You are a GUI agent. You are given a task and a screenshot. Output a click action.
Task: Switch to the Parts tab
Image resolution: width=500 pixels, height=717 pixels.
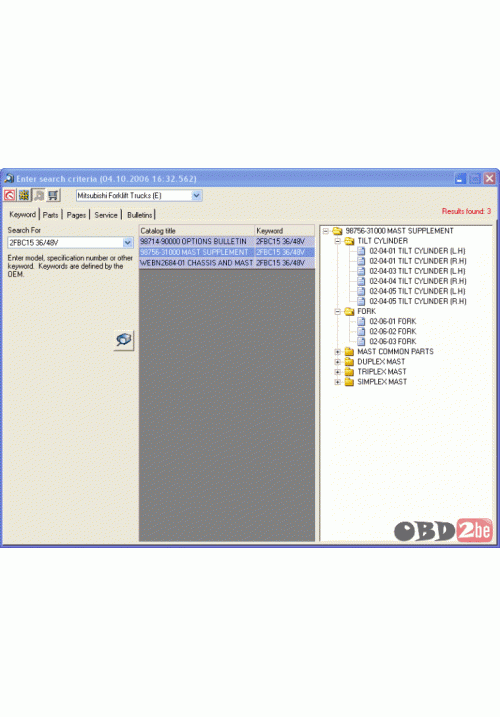tap(50, 215)
